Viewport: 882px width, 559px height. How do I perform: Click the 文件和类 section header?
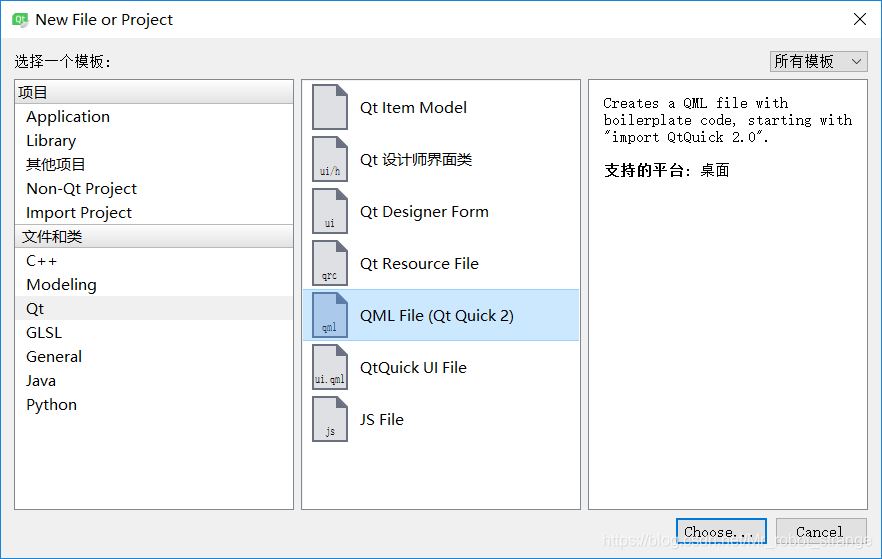154,236
